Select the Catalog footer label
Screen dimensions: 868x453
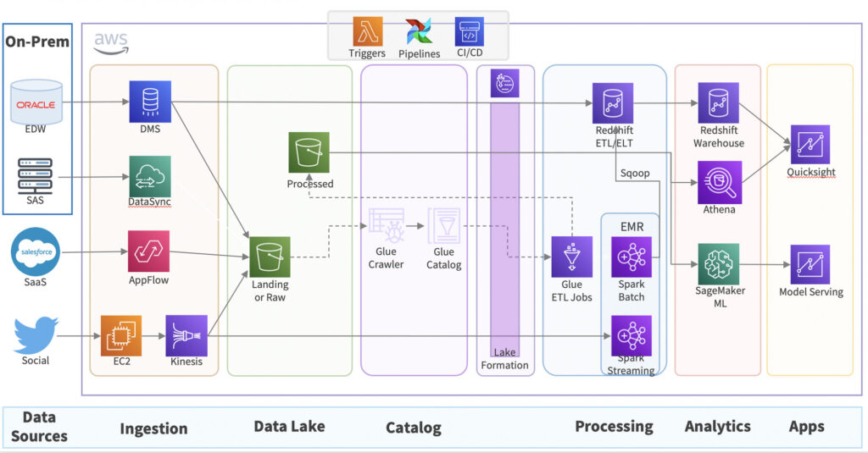point(413,428)
